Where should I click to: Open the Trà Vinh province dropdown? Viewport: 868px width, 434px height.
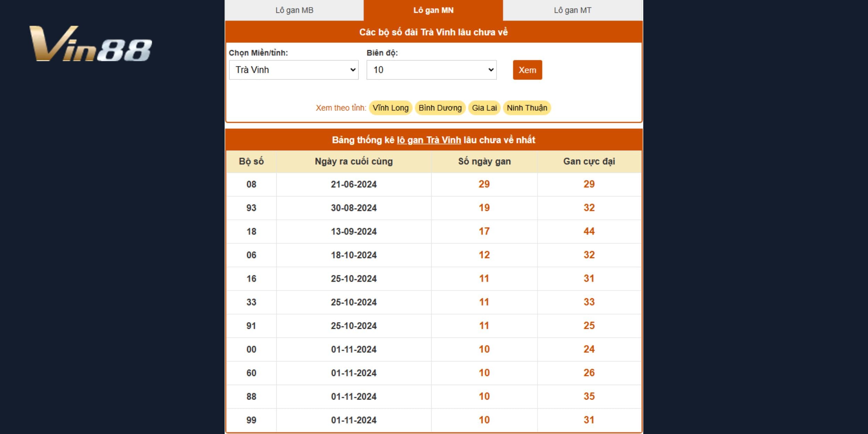tap(294, 70)
